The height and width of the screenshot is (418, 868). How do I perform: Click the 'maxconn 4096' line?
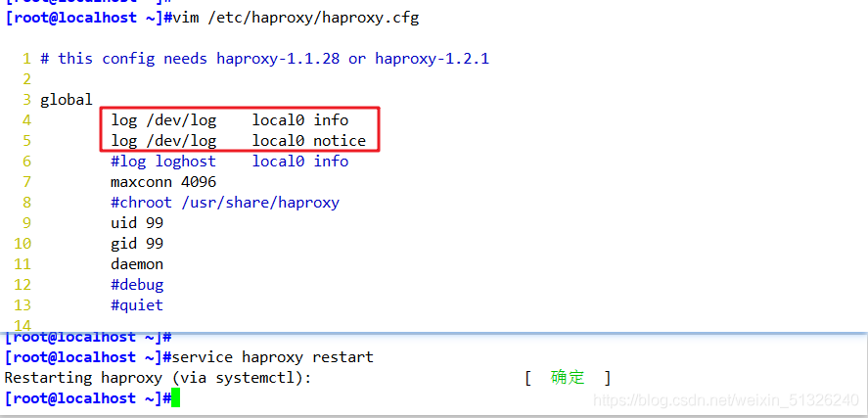point(163,182)
